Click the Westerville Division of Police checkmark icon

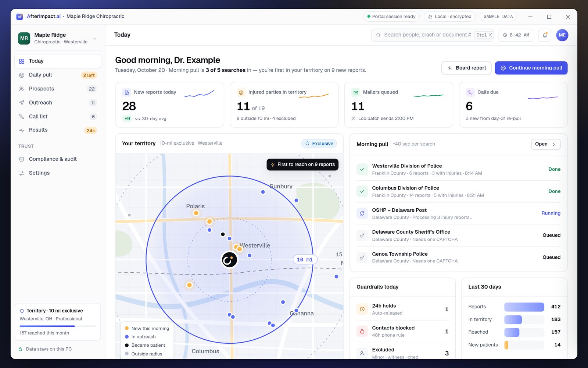[x=362, y=169]
